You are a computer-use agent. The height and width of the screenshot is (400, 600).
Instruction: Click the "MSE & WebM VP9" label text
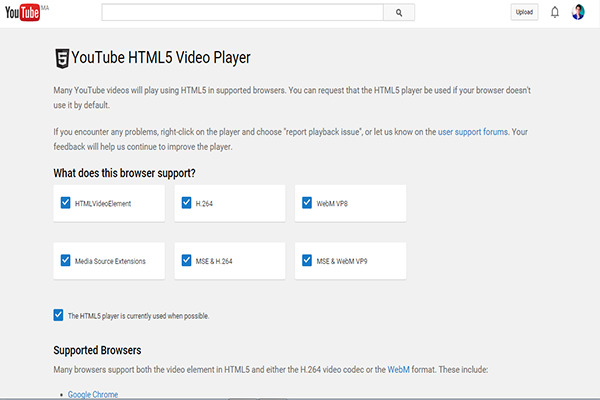point(342,261)
